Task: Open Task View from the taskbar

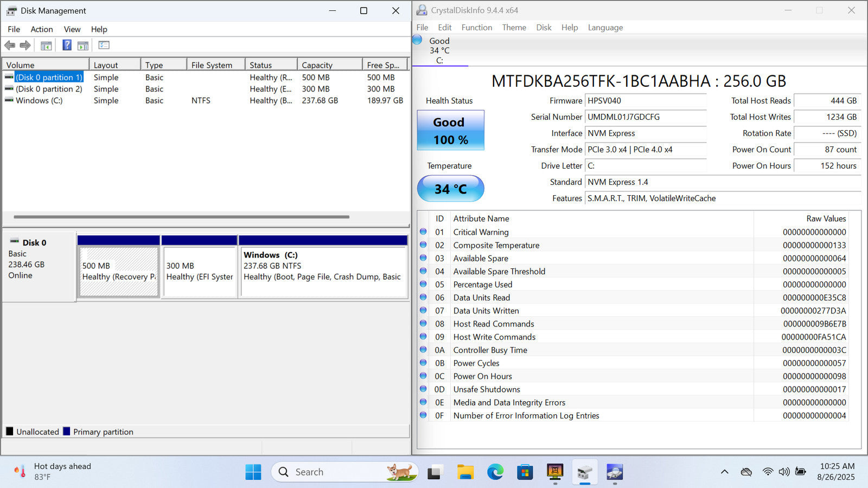Action: pyautogui.click(x=434, y=472)
